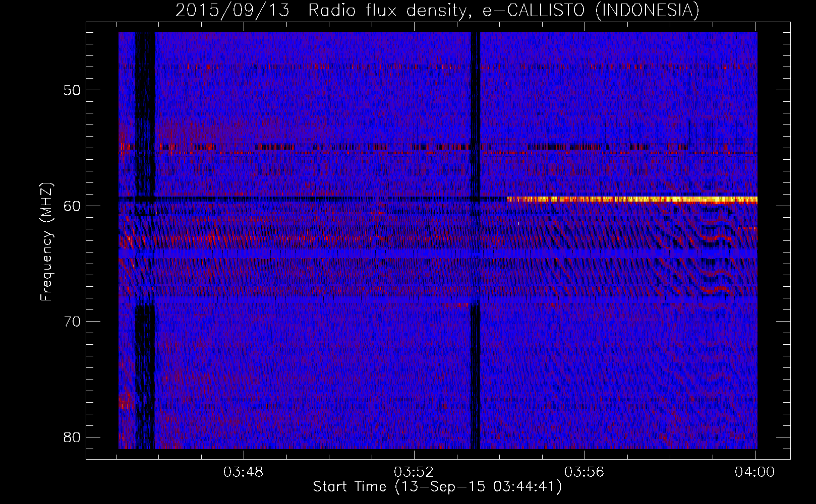Image resolution: width=816 pixels, height=504 pixels.
Task: Click the 03:52 time tick label
Action: point(414,472)
